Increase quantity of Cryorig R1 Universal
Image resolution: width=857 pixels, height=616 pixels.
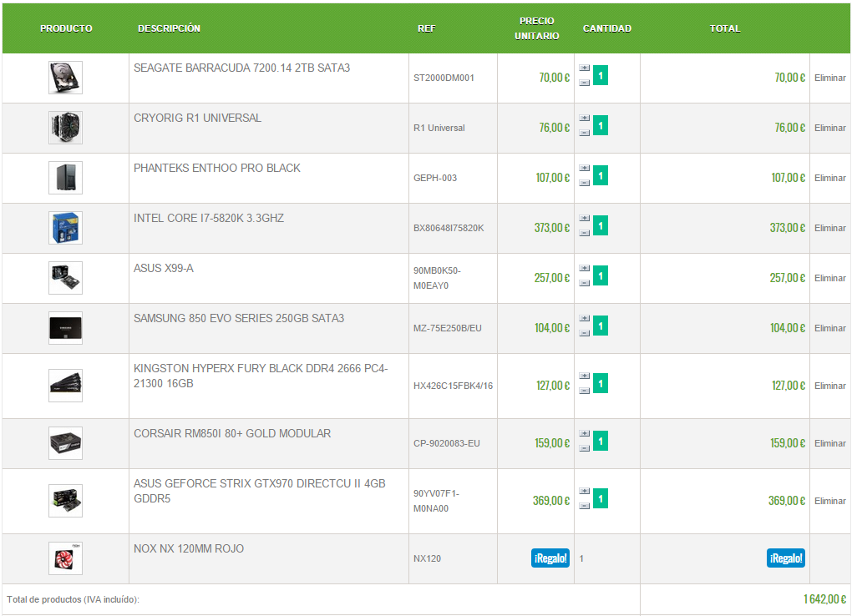(x=584, y=119)
